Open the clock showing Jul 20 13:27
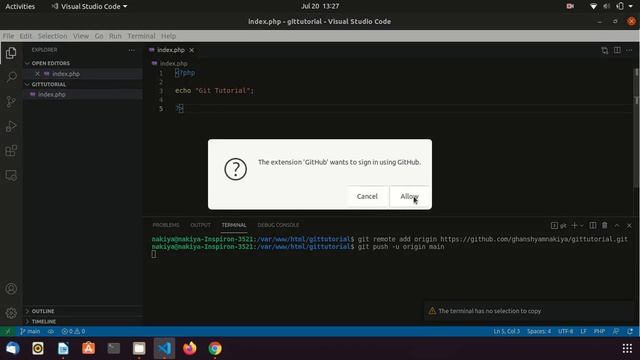Viewport: 640px width, 360px height. (x=320, y=6)
